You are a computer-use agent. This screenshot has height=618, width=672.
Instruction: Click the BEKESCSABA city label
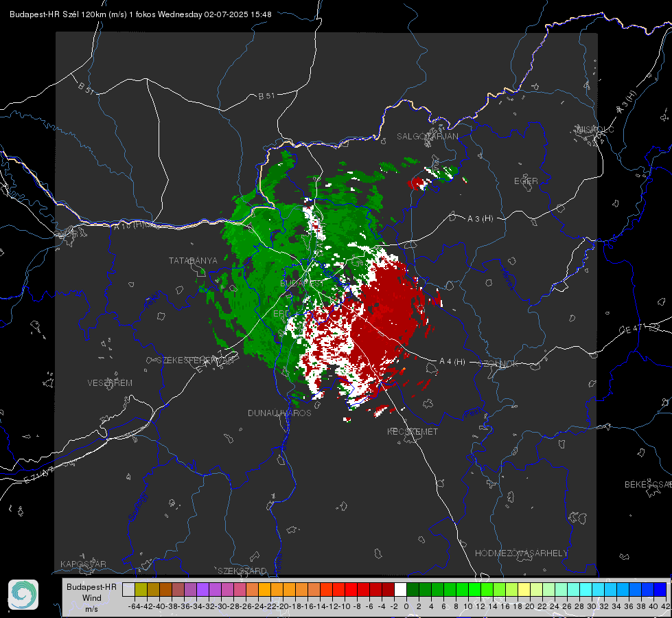(648, 484)
